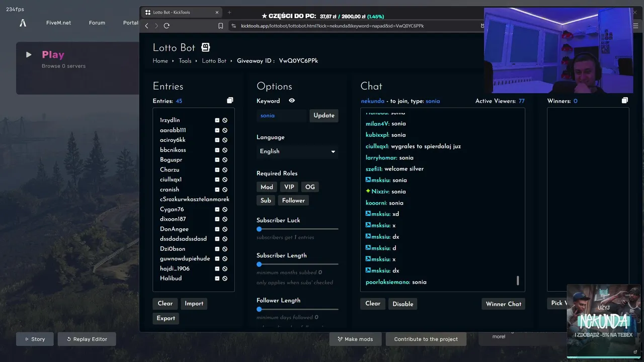Ban user Dzi0bson from entries
The image size is (644, 362).
[225, 249]
